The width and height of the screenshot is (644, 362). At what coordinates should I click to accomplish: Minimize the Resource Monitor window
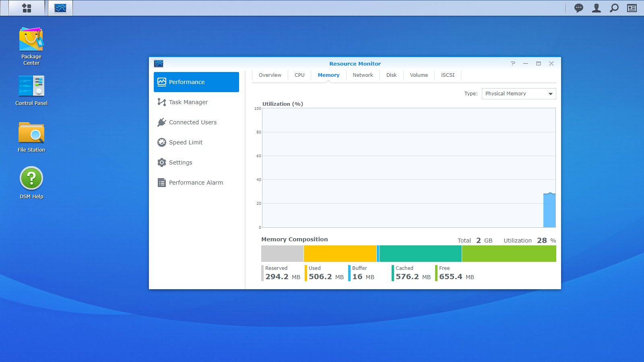(x=526, y=64)
